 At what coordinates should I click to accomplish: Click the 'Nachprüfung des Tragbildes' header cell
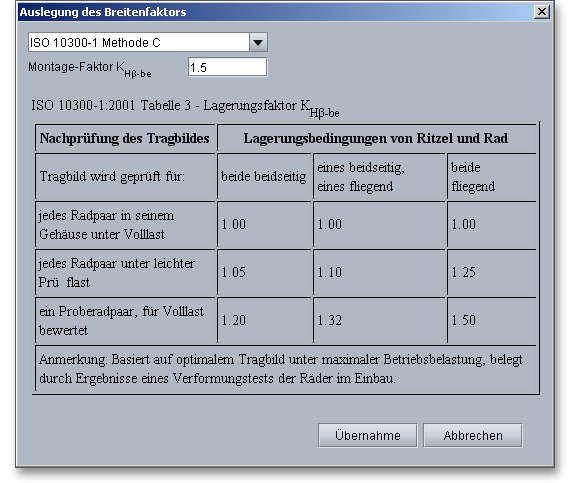point(125,138)
